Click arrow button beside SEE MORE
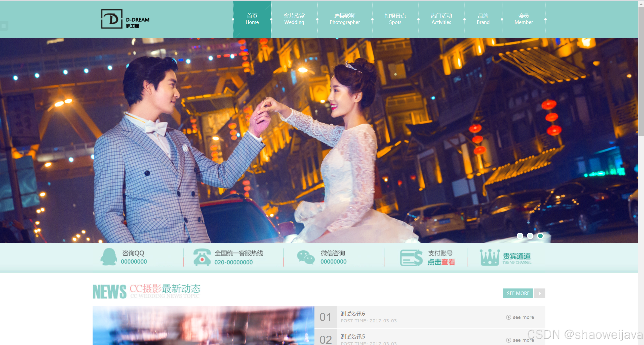The height and width of the screenshot is (345, 644). point(540,293)
